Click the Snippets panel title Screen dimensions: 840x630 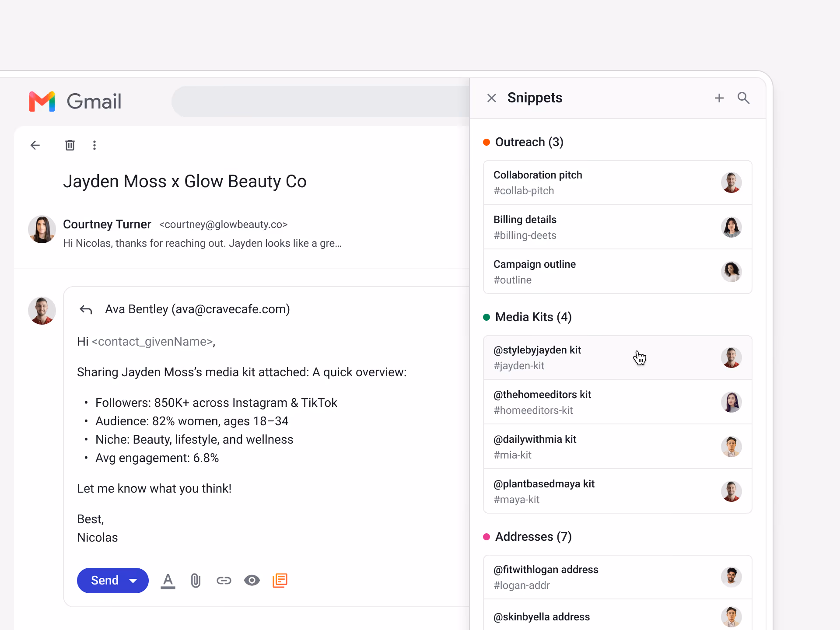click(535, 98)
